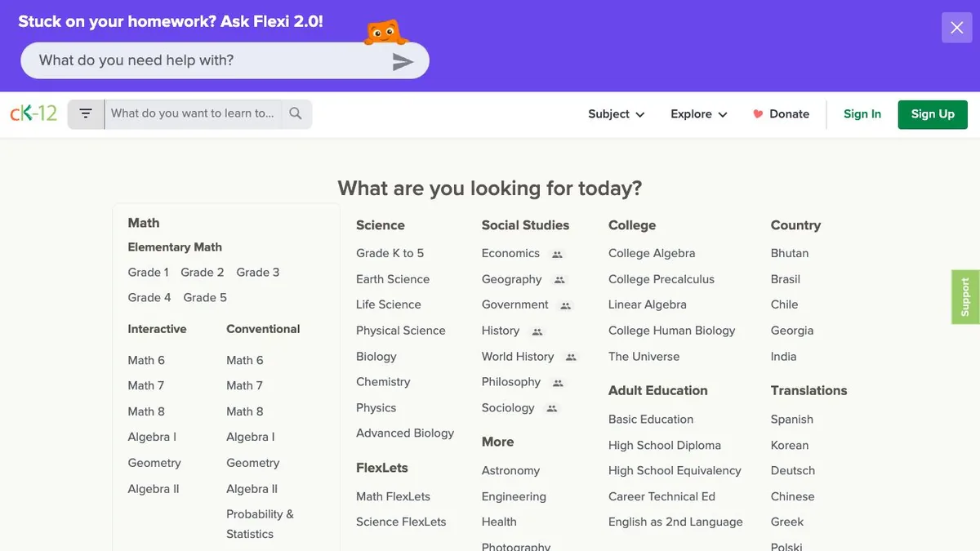Image resolution: width=980 pixels, height=551 pixels.
Task: Click the group icon next to Sociology
Action: [552, 409]
